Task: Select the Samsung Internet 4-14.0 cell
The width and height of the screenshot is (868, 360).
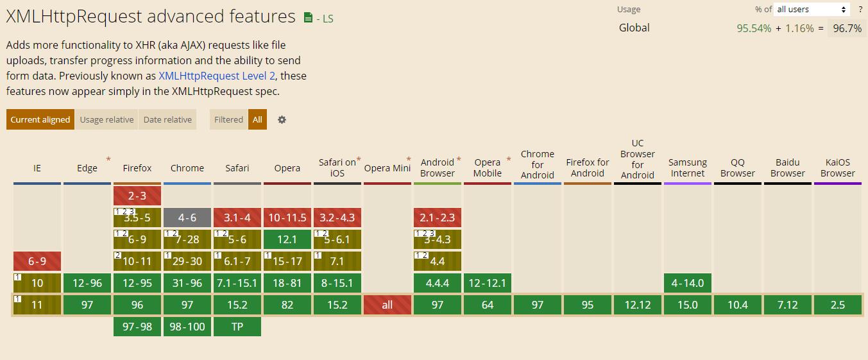Action: point(688,283)
